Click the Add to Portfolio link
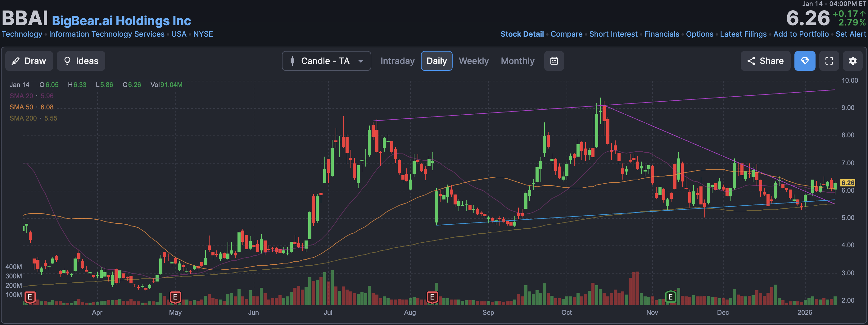The width and height of the screenshot is (868, 325). [x=801, y=34]
